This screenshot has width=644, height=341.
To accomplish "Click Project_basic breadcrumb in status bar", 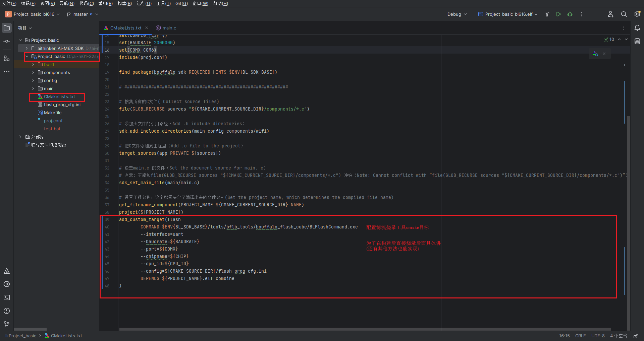I will (20, 336).
